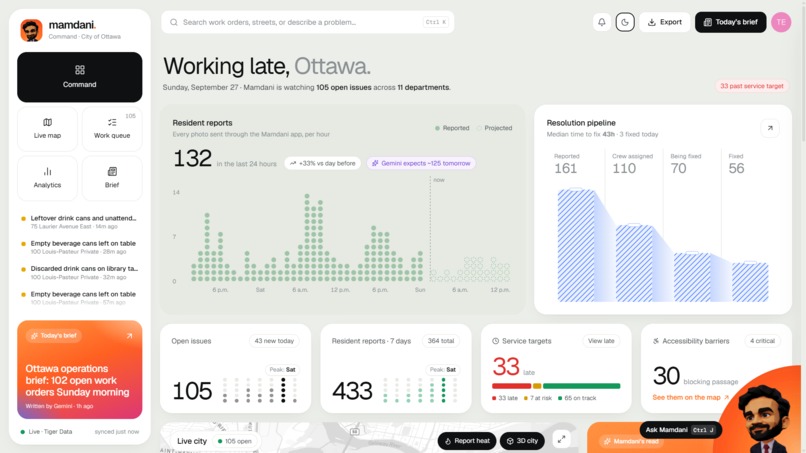Screen dimensions: 806x453
Task: Click '43 new today' pill
Action: (x=274, y=341)
